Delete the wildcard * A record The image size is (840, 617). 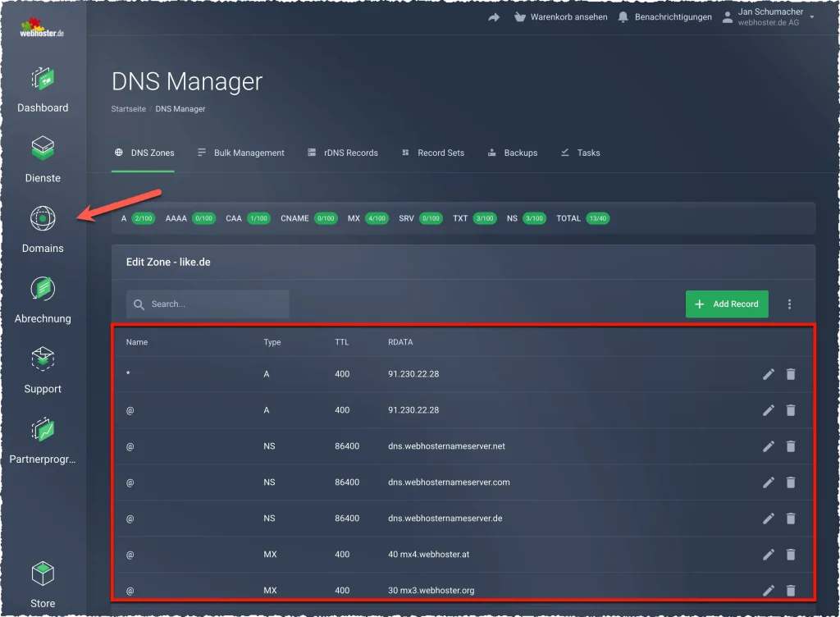tap(790, 374)
